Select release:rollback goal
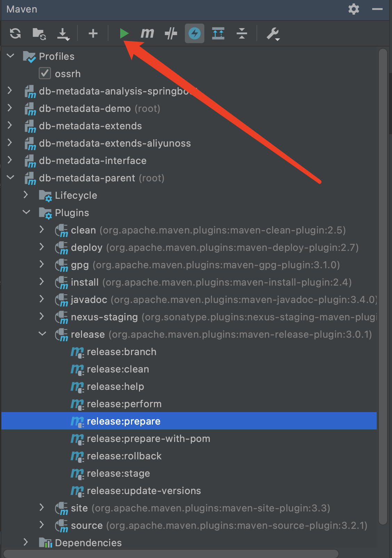392x558 pixels. (124, 456)
